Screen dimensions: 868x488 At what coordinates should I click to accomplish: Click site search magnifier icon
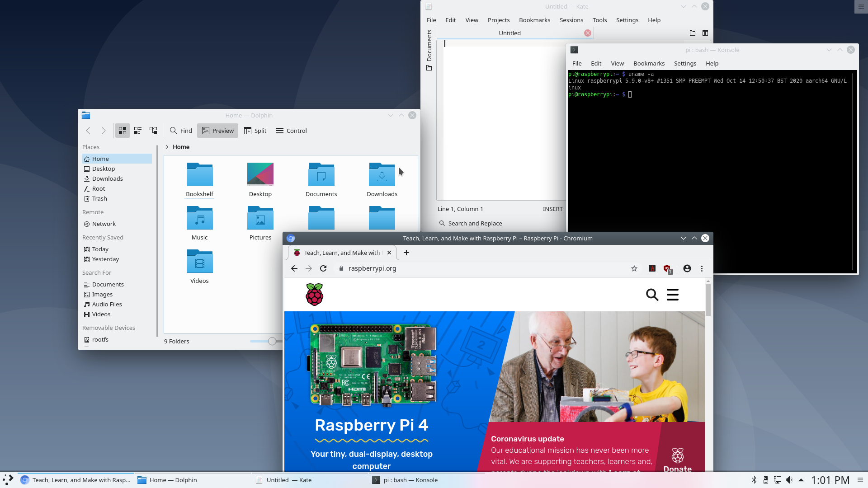click(x=652, y=295)
